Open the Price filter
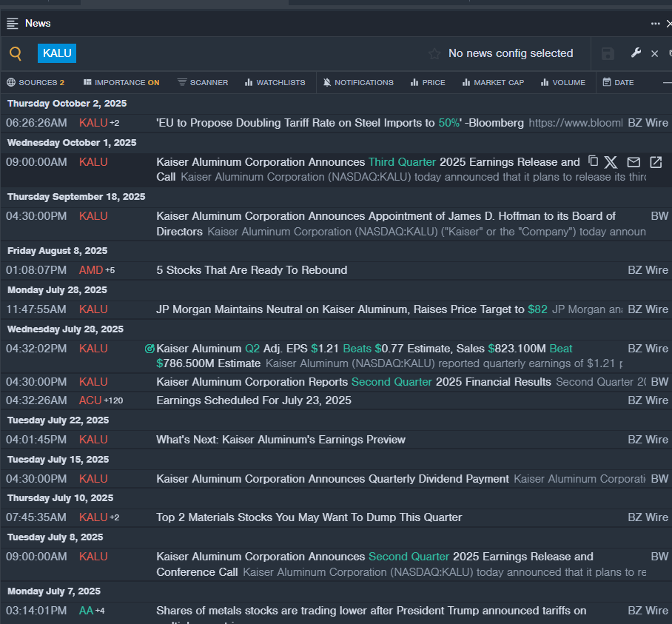The width and height of the screenshot is (672, 624). 428,82
